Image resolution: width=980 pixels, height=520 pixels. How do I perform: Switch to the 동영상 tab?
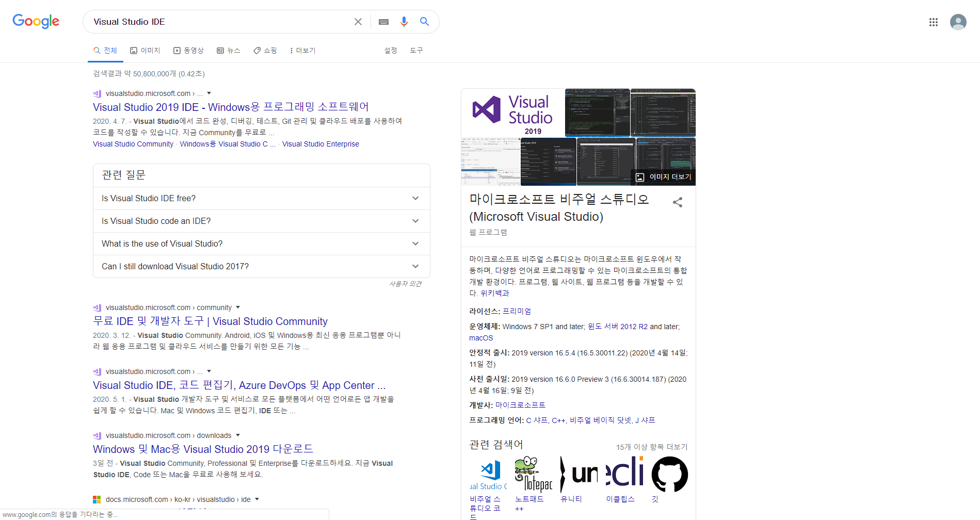point(188,51)
